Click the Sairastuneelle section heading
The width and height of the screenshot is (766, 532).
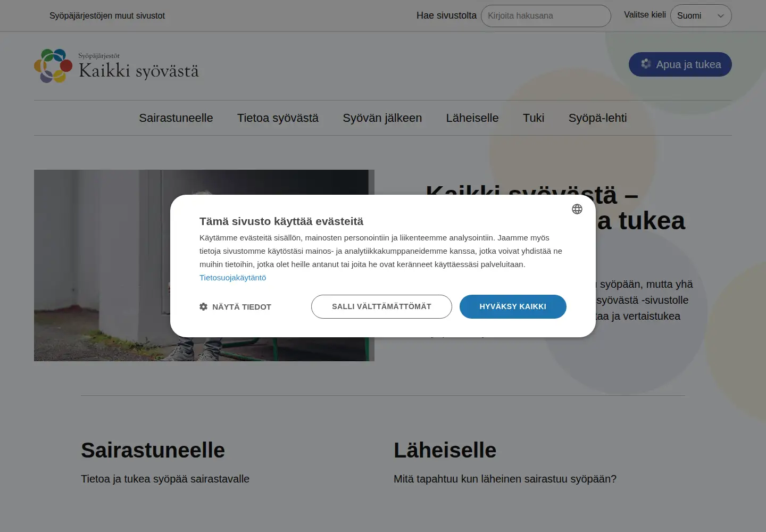(x=153, y=450)
